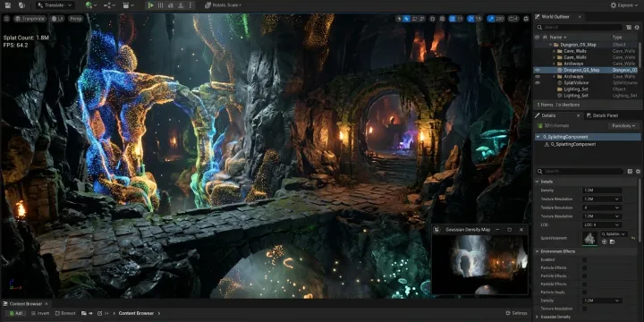This screenshot has width=644, height=322.
Task: Click the eject icon in play controls
Action: tap(181, 5)
